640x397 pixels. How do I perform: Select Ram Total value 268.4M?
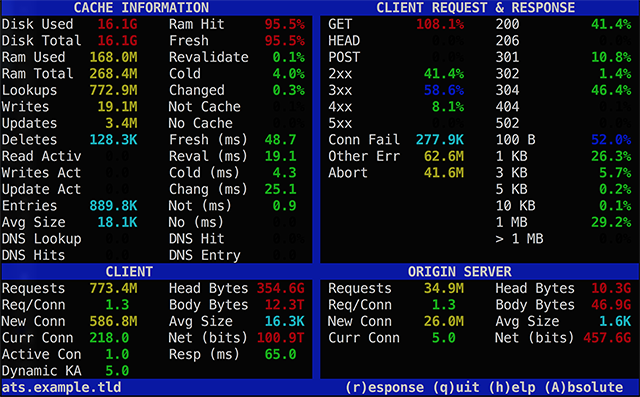point(113,73)
